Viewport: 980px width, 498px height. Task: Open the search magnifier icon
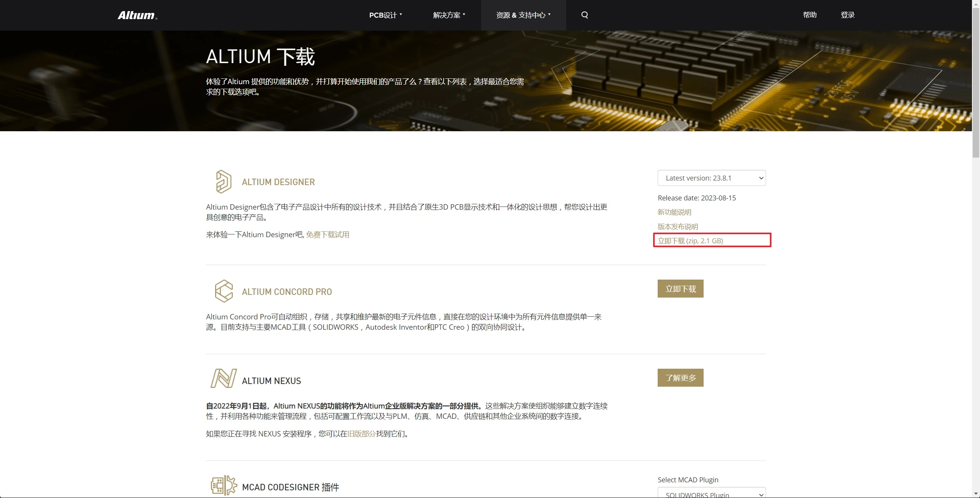pyautogui.click(x=585, y=15)
